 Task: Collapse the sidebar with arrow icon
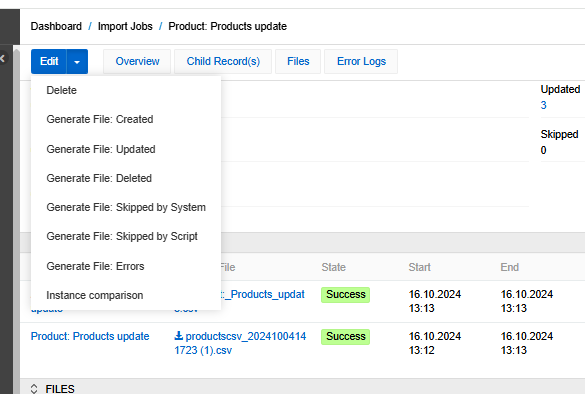point(3,58)
